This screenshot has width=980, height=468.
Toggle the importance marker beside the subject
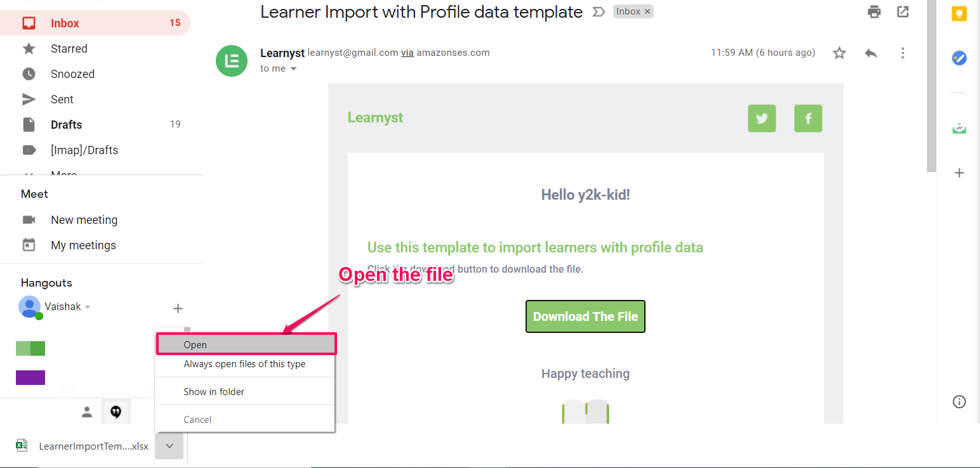coord(599,11)
